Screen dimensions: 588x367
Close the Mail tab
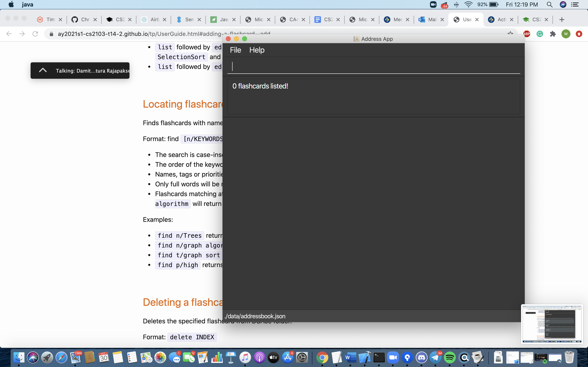[x=442, y=20]
